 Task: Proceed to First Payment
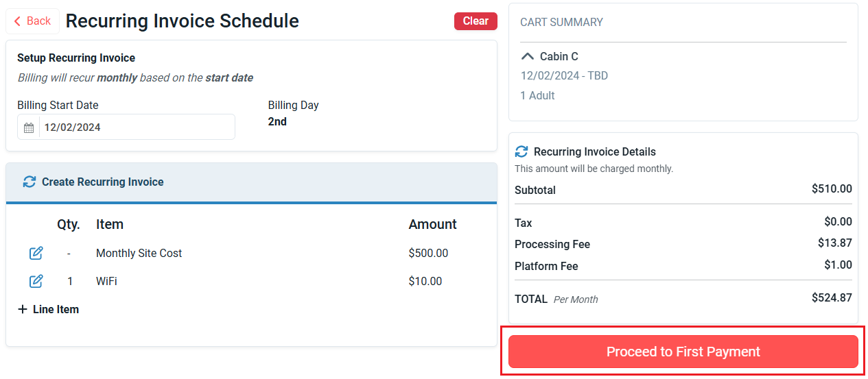click(683, 352)
